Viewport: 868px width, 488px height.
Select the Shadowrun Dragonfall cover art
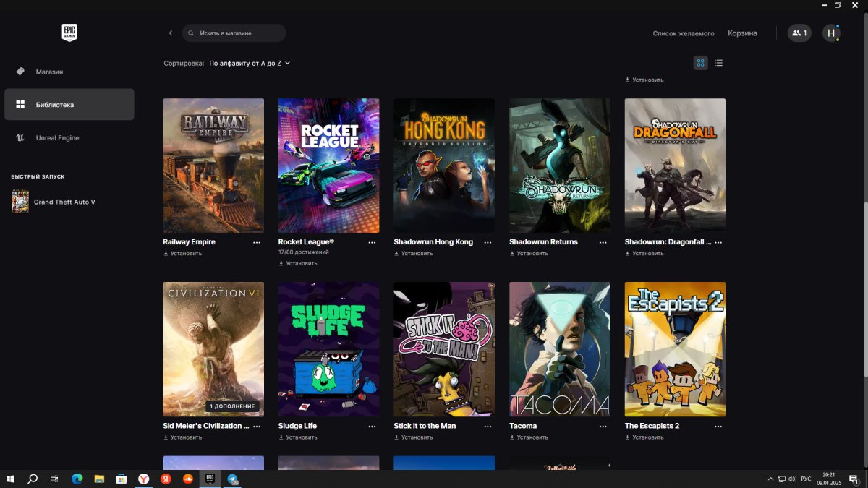675,166
